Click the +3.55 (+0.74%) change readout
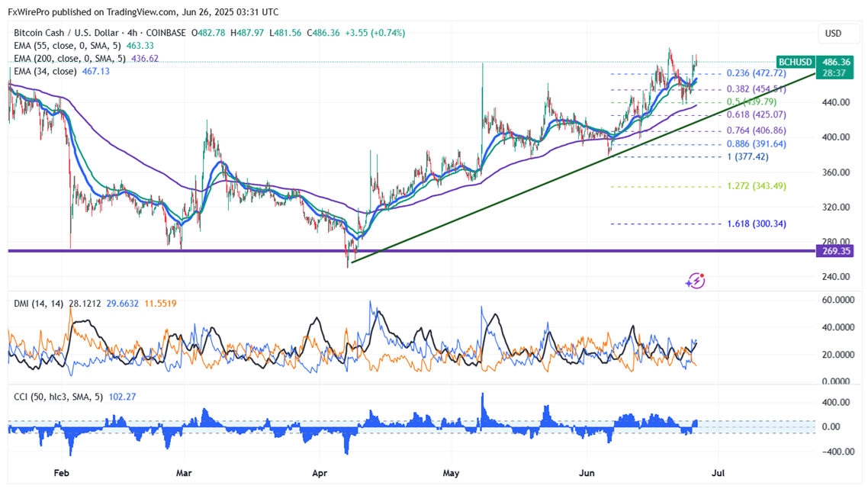This screenshot has height=489, width=868. [x=375, y=33]
